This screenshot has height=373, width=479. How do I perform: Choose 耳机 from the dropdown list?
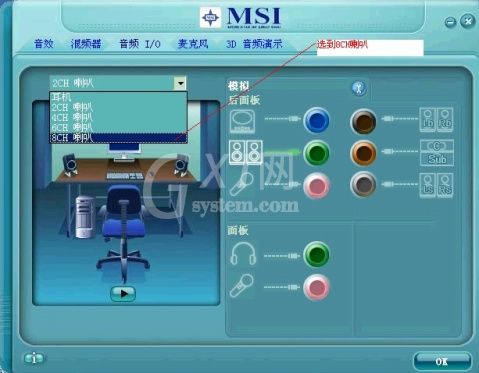(x=118, y=97)
